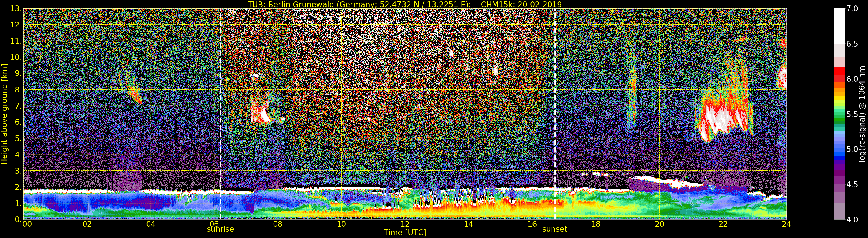
Task: Click time axis tick '20'
Action: [659, 224]
